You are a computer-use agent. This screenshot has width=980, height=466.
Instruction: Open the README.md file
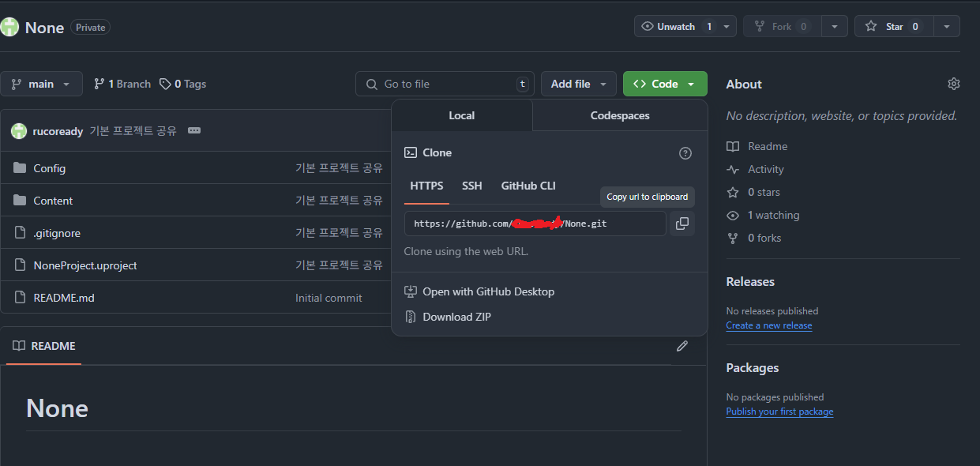[x=64, y=298]
